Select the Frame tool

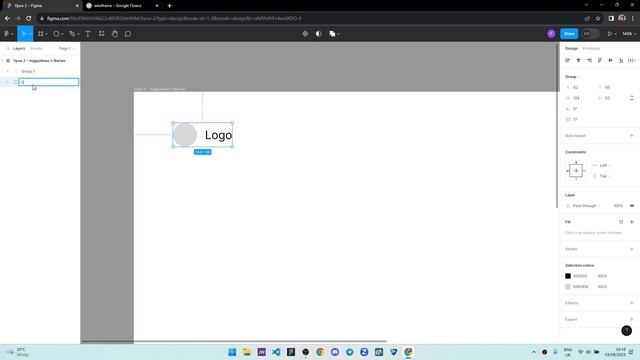pyautogui.click(x=41, y=34)
